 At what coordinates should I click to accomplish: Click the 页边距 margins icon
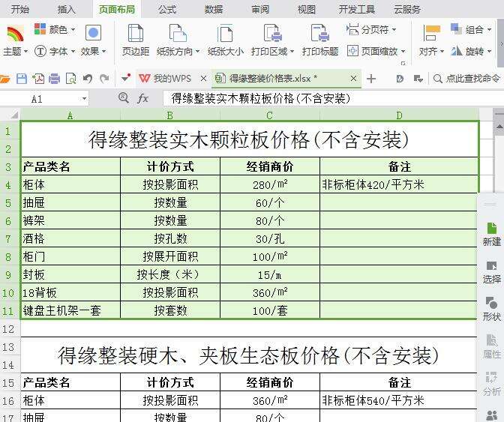136,33
